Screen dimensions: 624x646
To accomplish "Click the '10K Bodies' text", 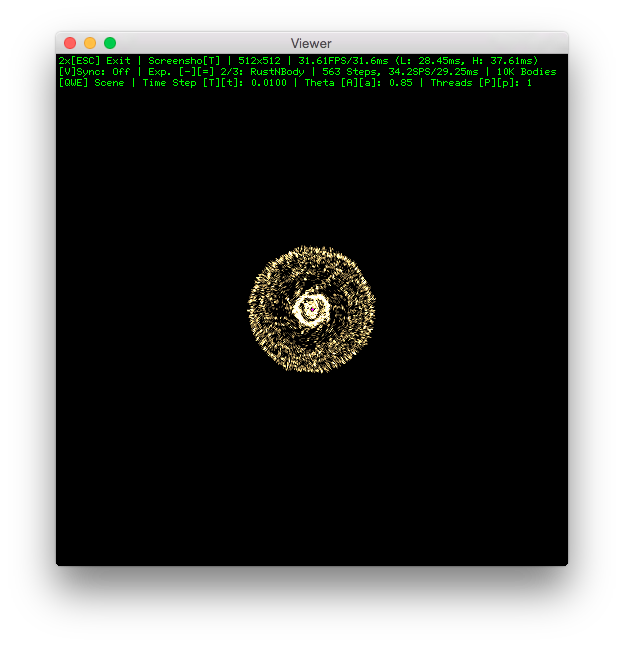I will [x=526, y=72].
